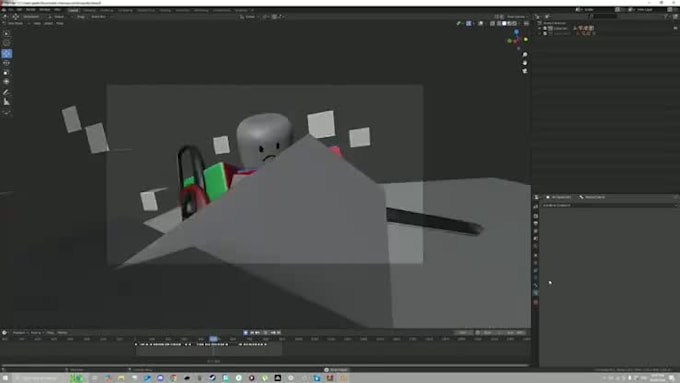Screen dimensions: 680x383
Task: Switch to the Modeling workspace tab
Action: (89, 10)
